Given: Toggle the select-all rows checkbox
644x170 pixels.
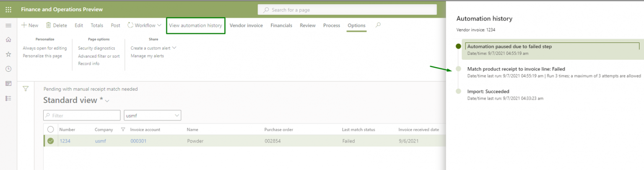Looking at the screenshot, I should 51,130.
